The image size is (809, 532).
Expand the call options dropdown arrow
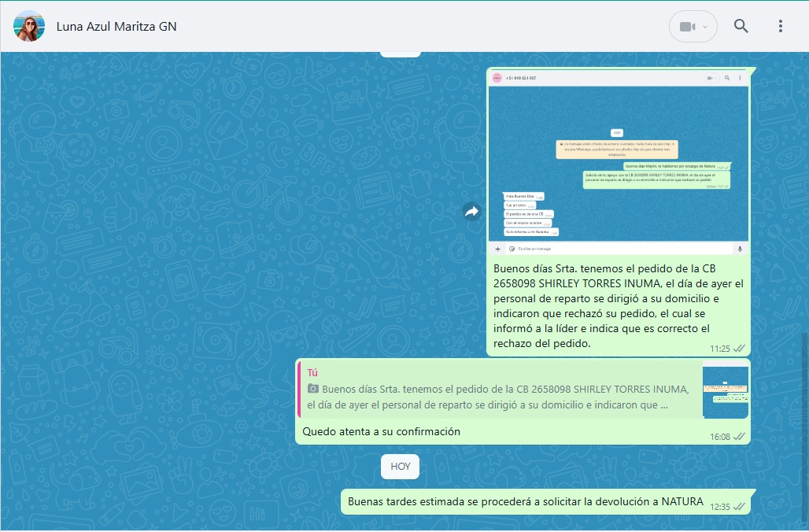click(705, 27)
